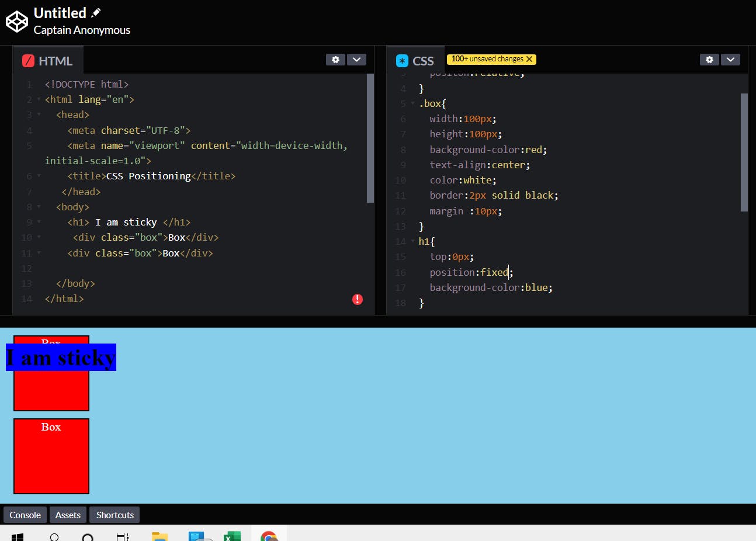Open Windows taskbar search
The height and width of the screenshot is (541, 756).
[x=54, y=536]
